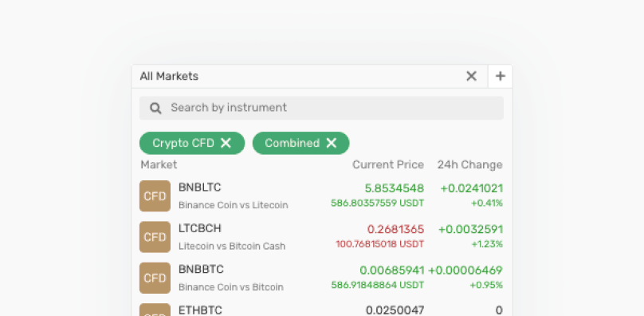Click price 0.0250047
644x316 pixels.
395,310
